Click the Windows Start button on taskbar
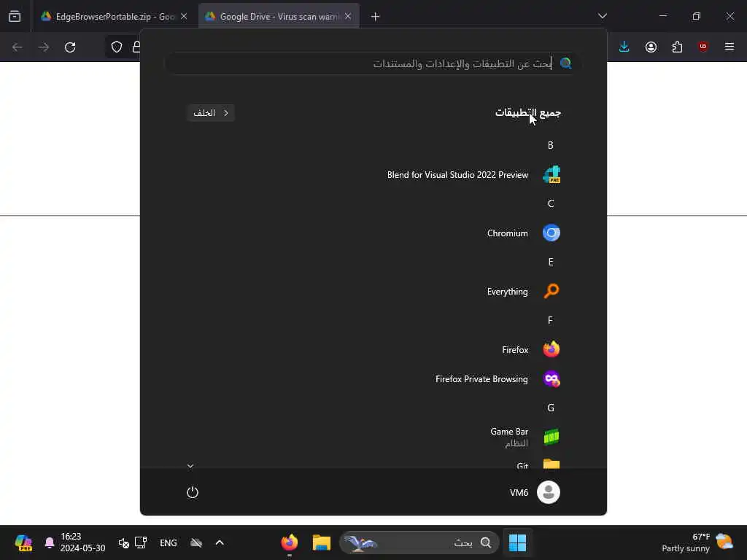The image size is (747, 560). tap(517, 542)
